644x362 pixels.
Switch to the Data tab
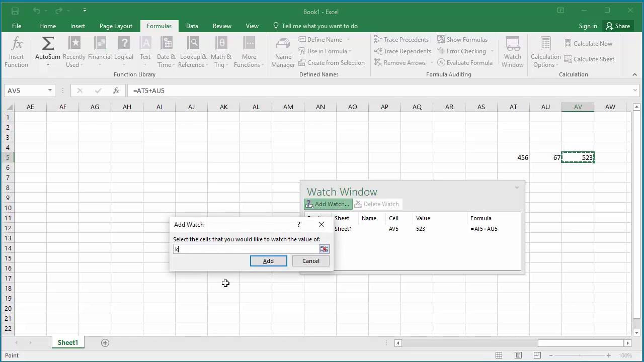(192, 26)
